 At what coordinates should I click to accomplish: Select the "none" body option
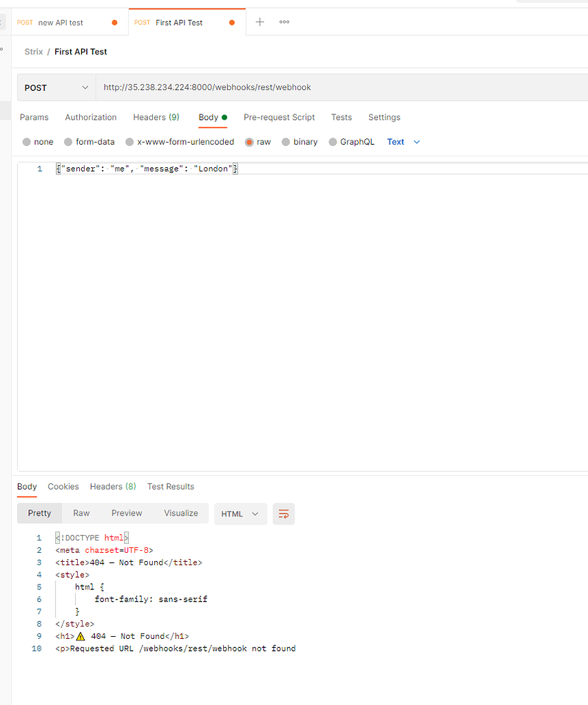click(38, 142)
